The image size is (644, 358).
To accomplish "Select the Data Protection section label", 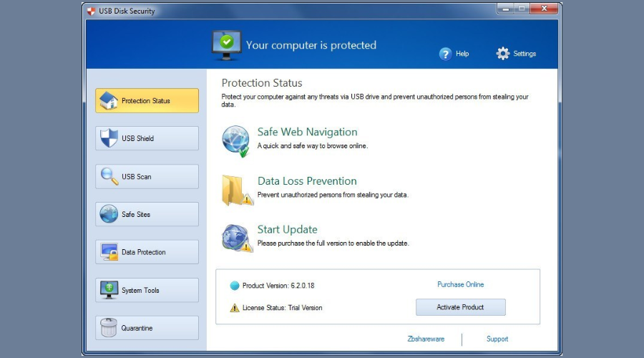I will pyautogui.click(x=144, y=252).
